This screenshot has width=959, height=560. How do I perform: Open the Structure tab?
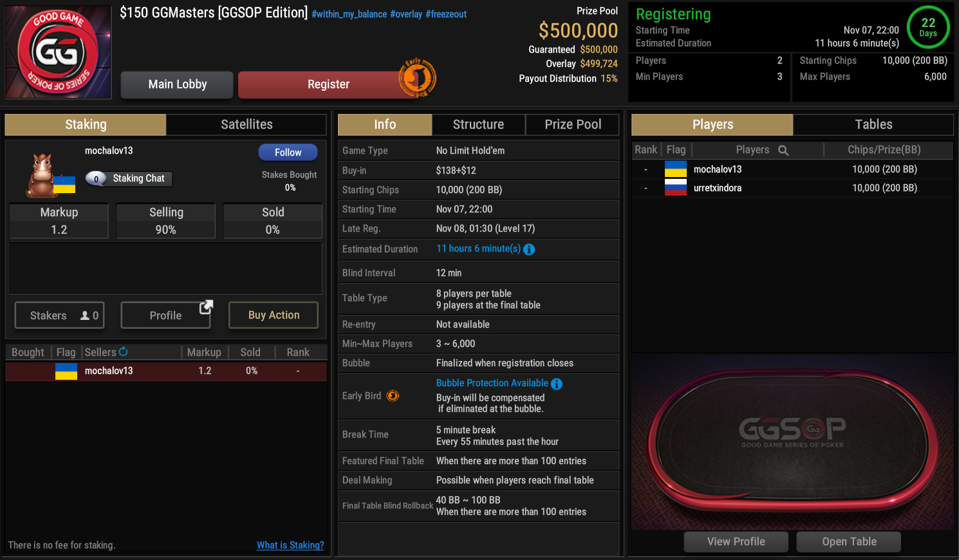(478, 124)
